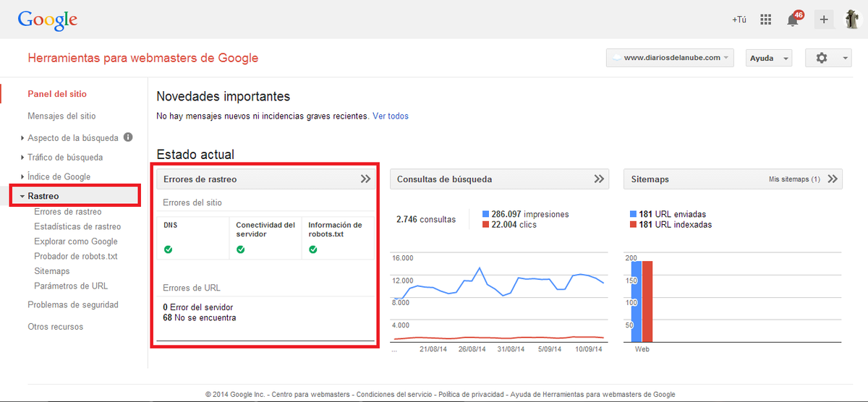Open Errores de rastero double-chevron arrow

click(365, 179)
